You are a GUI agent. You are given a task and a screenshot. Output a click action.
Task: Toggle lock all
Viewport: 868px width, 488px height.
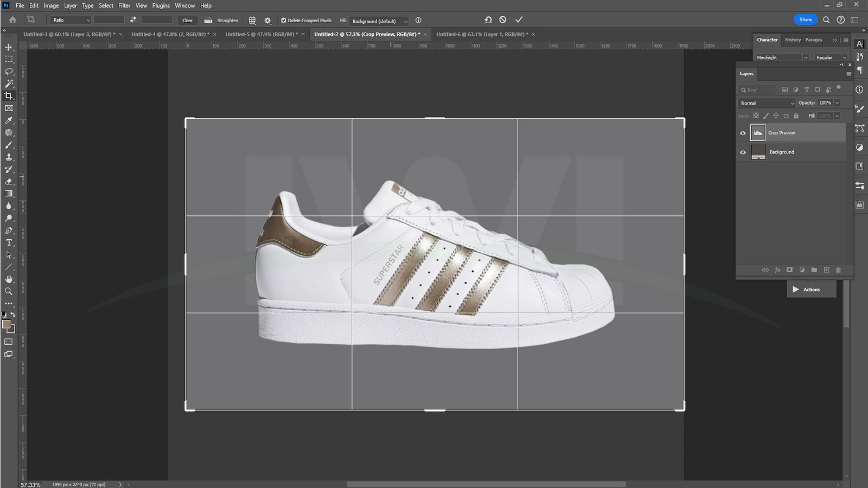(796, 115)
